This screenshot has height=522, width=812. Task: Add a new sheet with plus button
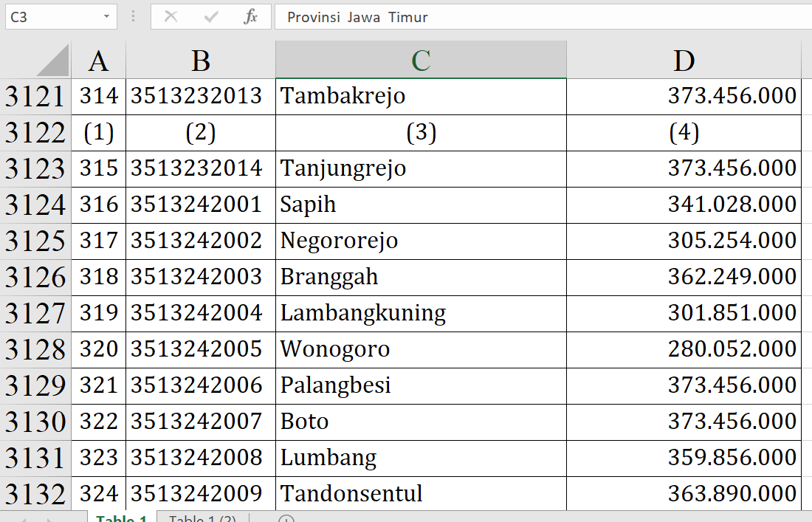tap(286, 518)
